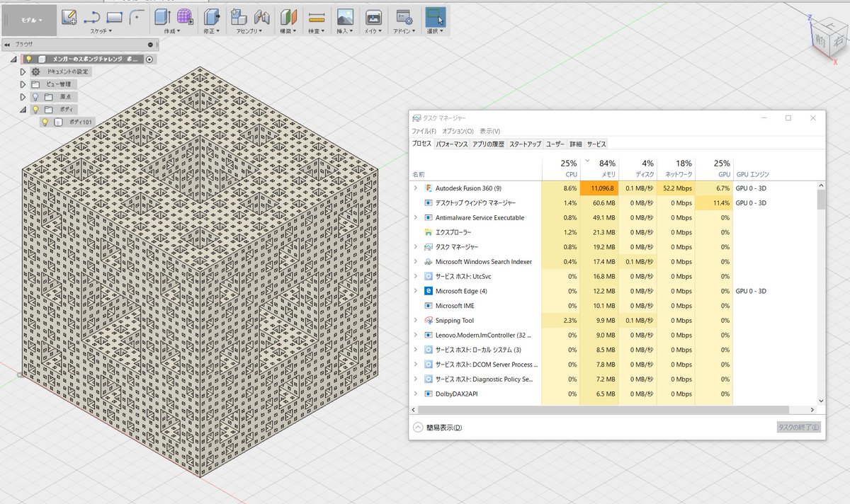Select the Create Form purple sphere icon
The image size is (850, 504).
tap(185, 17)
